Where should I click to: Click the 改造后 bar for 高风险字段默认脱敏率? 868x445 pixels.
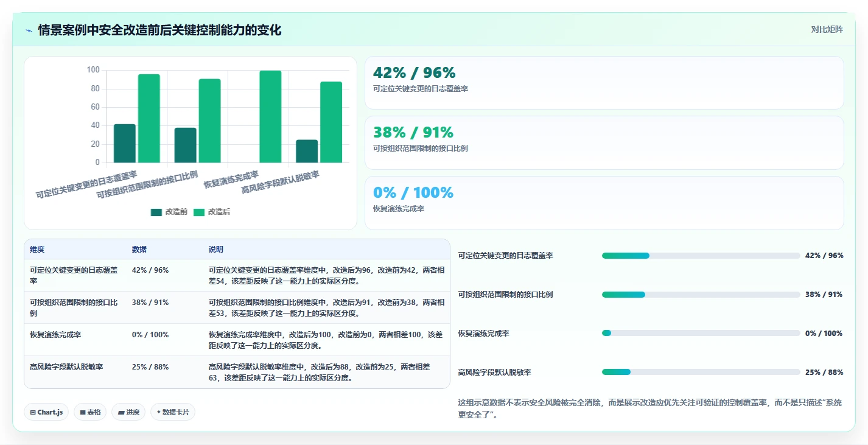[x=332, y=122]
